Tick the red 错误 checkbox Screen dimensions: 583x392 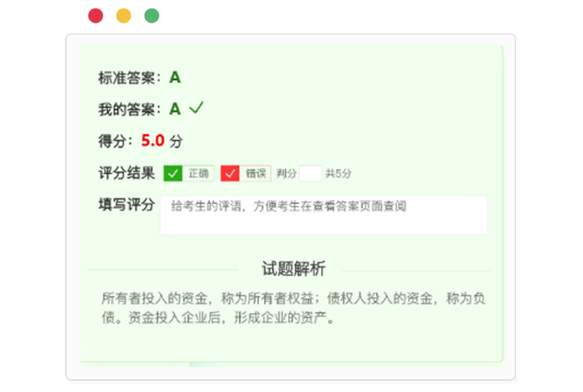230,174
